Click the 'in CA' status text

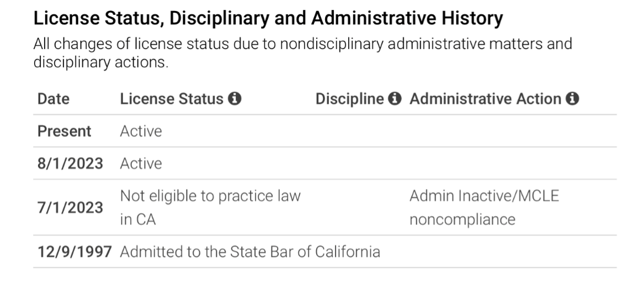pos(138,220)
